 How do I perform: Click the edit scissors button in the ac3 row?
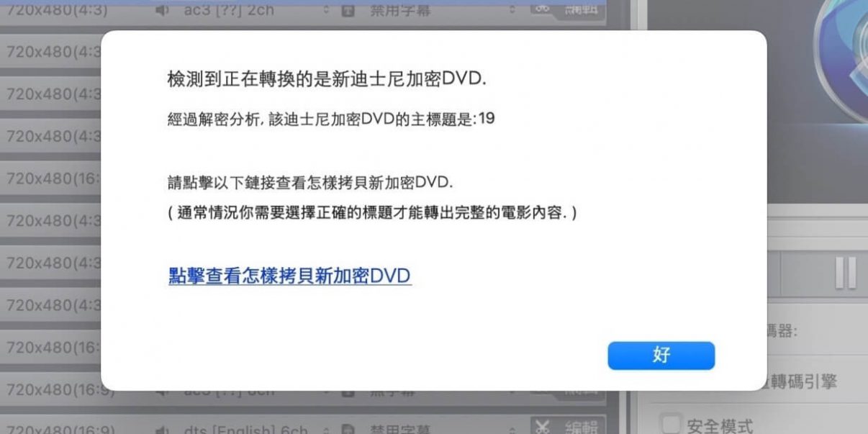[x=568, y=9]
